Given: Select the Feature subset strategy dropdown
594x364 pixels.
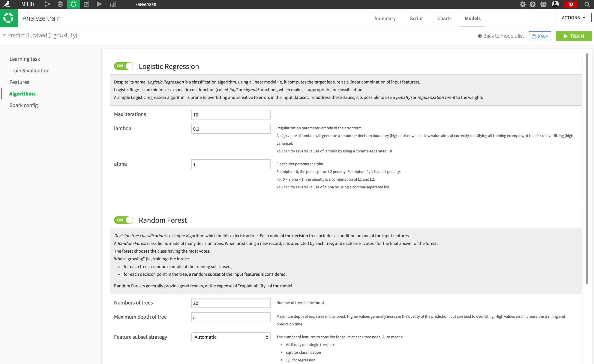Looking at the screenshot, I should (x=230, y=337).
